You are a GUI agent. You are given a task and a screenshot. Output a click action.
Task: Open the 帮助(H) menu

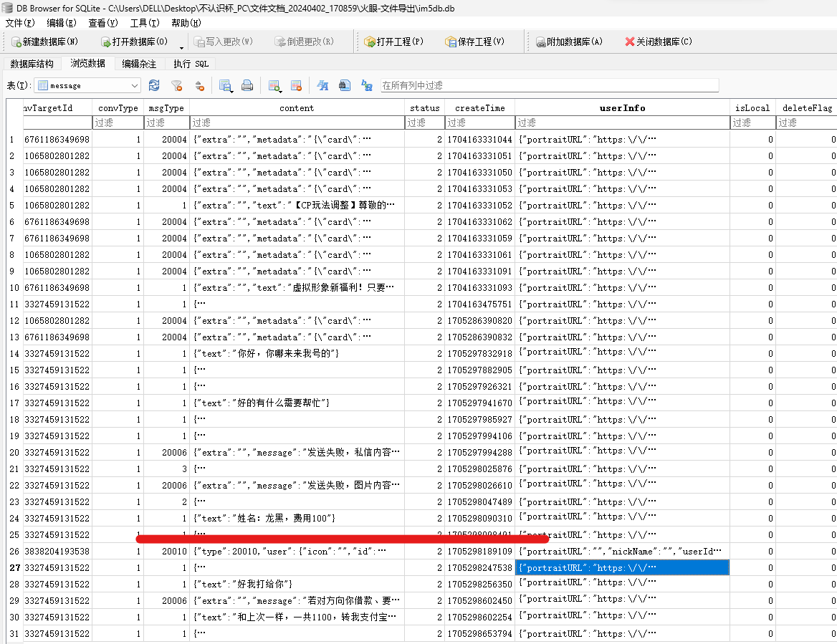186,23
